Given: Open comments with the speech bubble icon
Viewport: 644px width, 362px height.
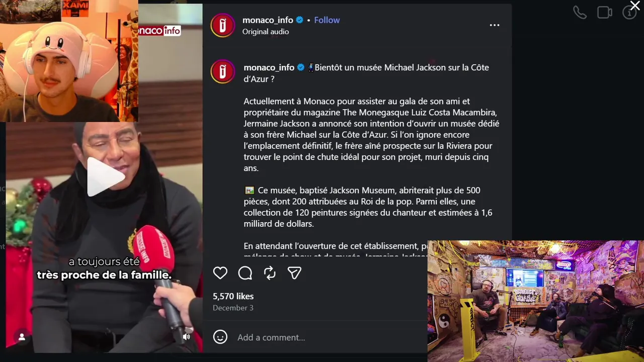Looking at the screenshot, I should coord(245,273).
